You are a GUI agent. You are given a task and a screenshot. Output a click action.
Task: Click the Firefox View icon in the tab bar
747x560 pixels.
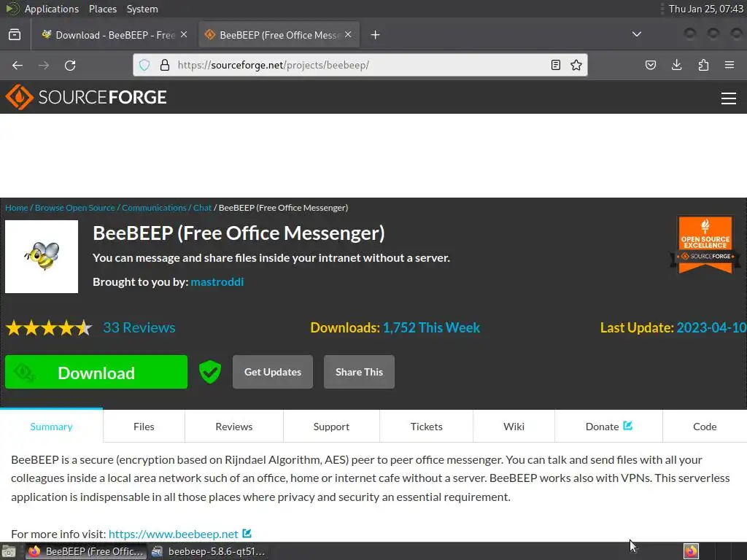[x=15, y=35]
